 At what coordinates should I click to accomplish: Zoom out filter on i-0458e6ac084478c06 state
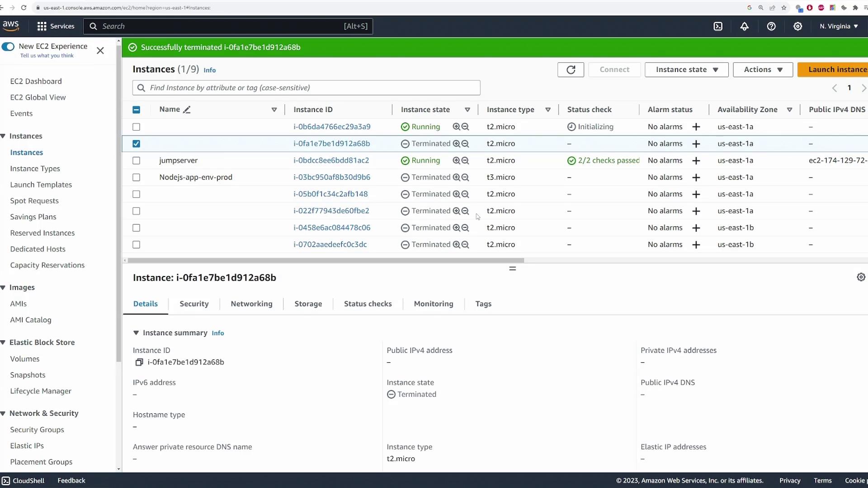coord(465,228)
